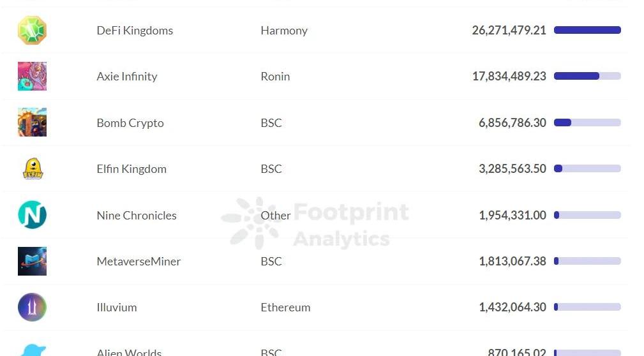Click the Nine Chronicles teal N icon

point(32,215)
